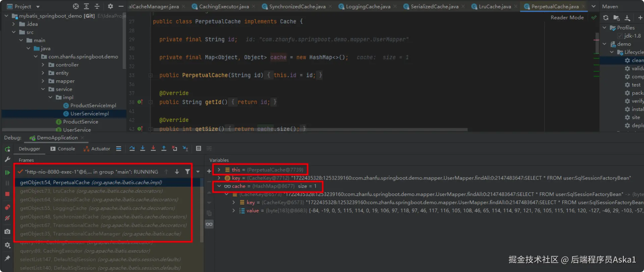Open the thread selector dropdown arrow
Image resolution: width=644 pixels, height=272 pixels.
pos(198,172)
